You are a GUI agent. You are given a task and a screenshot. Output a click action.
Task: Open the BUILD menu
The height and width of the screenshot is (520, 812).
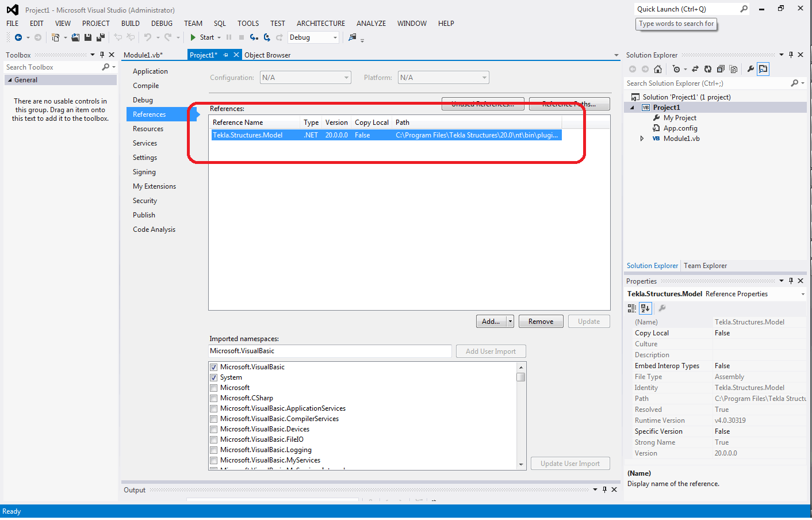click(x=131, y=24)
